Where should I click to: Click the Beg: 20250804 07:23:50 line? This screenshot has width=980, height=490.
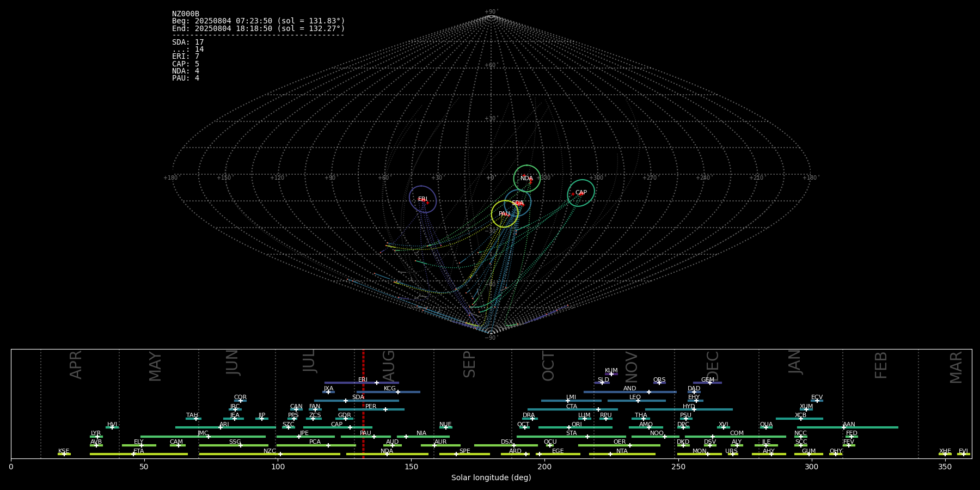[x=259, y=21]
